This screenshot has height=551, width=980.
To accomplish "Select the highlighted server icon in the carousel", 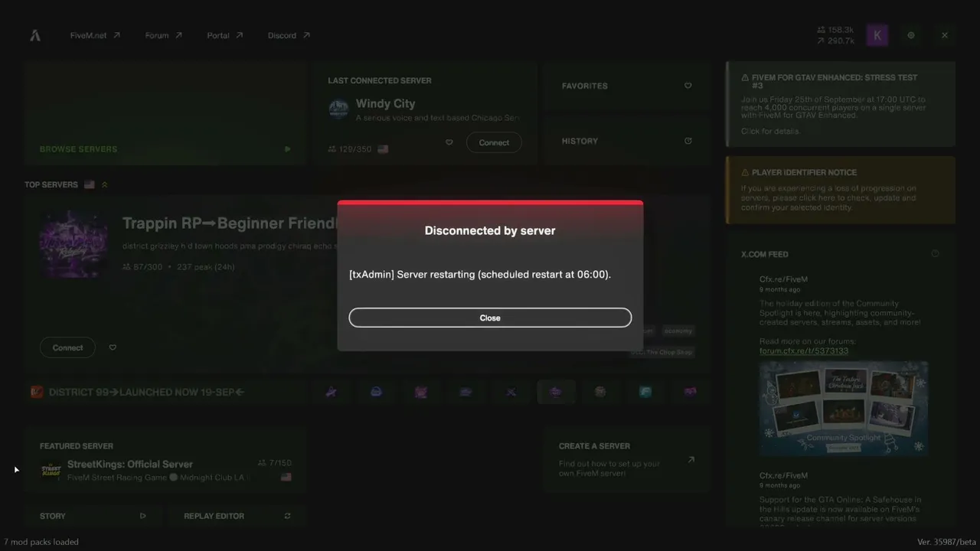I will pyautogui.click(x=556, y=392).
